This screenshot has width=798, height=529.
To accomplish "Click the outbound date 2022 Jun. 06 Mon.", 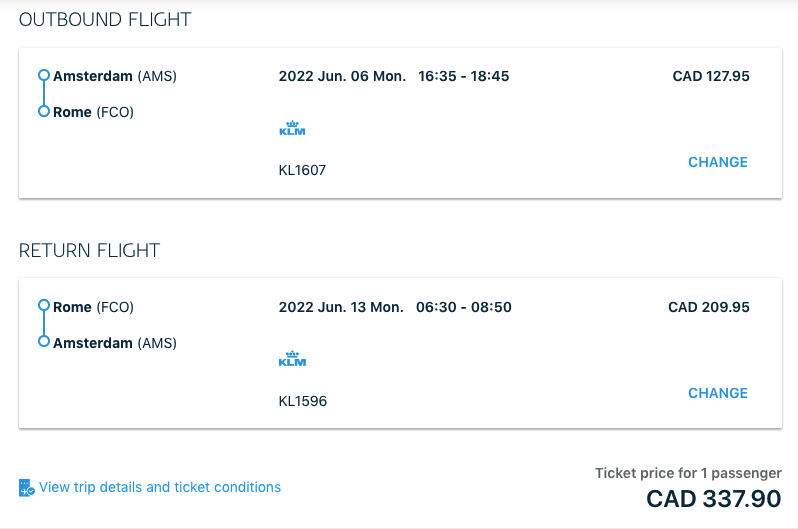I will (343, 76).
